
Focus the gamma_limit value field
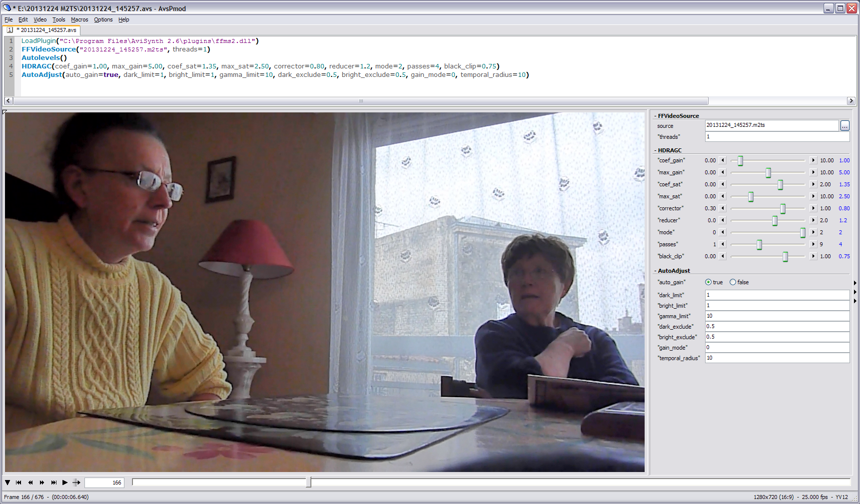tap(777, 316)
